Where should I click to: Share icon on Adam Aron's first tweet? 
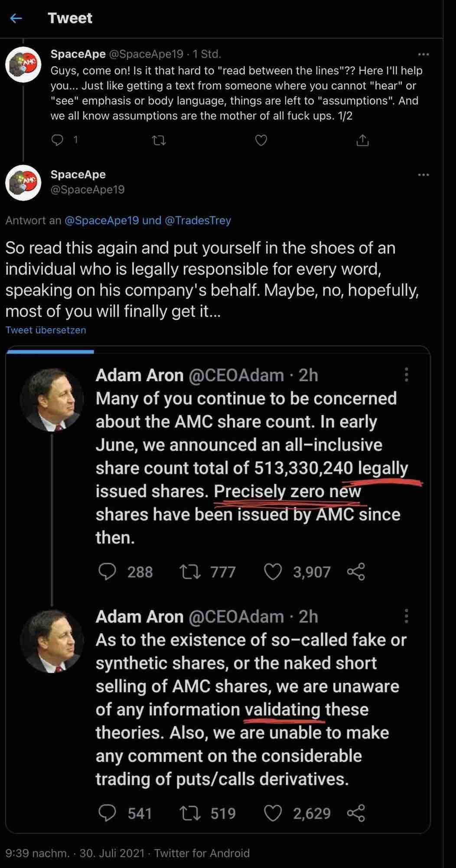356,571
